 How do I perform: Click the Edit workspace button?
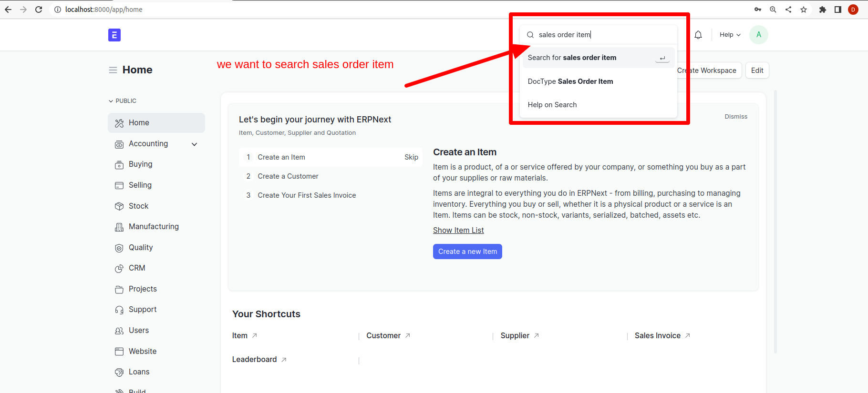pos(757,71)
